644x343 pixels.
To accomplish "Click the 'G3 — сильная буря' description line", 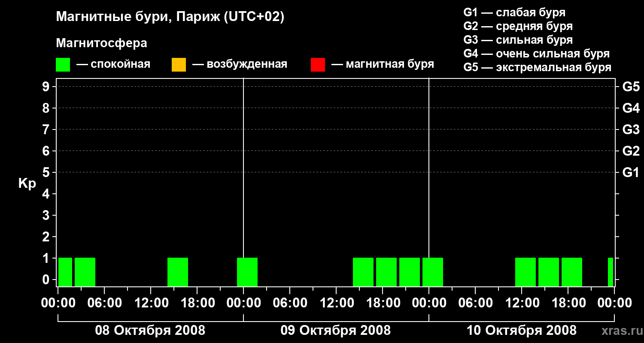I will click(518, 40).
